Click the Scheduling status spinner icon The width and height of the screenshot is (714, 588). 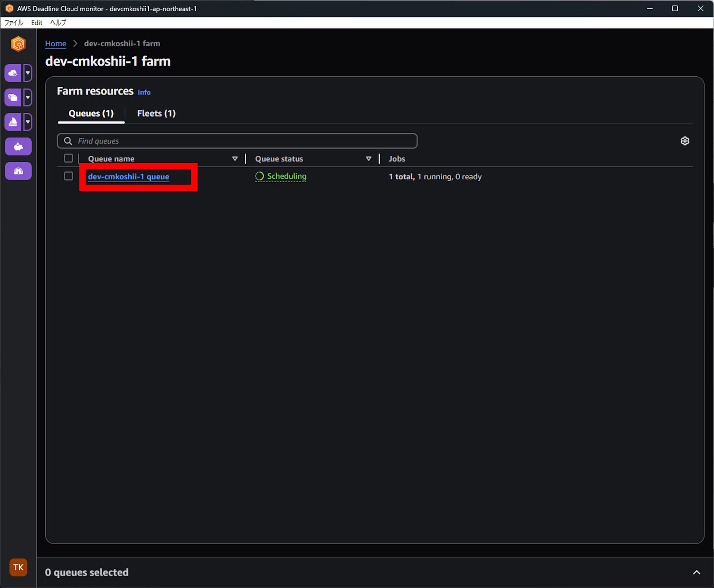pos(260,176)
